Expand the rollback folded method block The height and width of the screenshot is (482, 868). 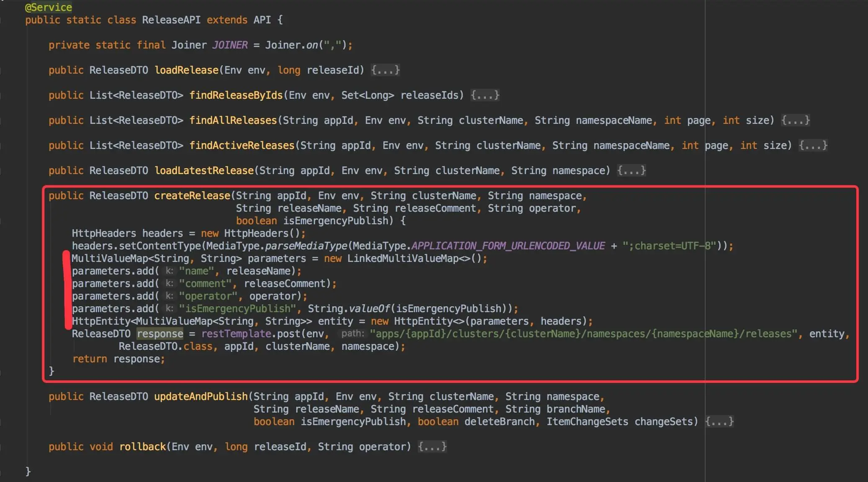point(432,446)
